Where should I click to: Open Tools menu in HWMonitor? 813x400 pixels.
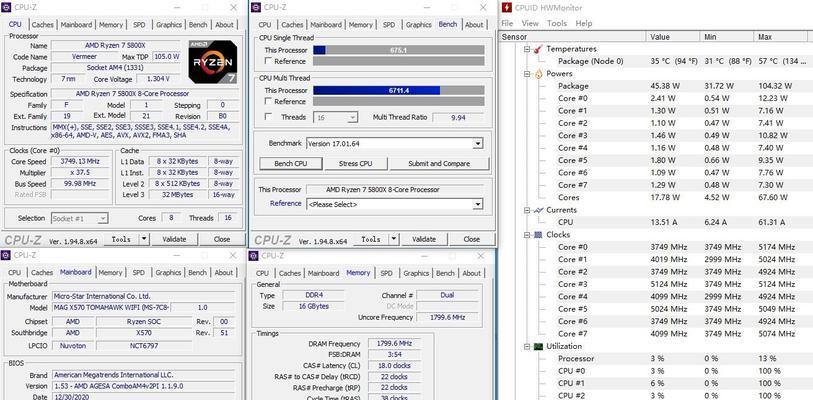point(557,23)
